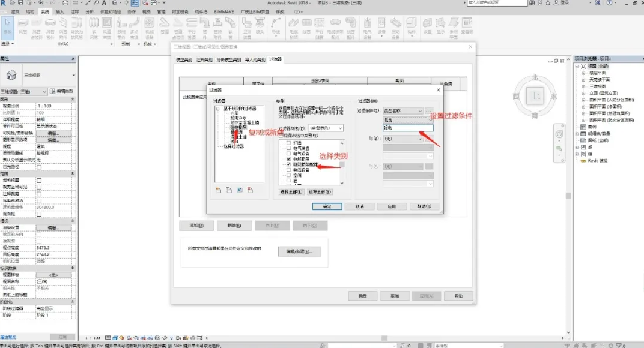Screen dimensions: 644x348
Task: Toggle the 电话设备 category checkbox
Action: 289,170
